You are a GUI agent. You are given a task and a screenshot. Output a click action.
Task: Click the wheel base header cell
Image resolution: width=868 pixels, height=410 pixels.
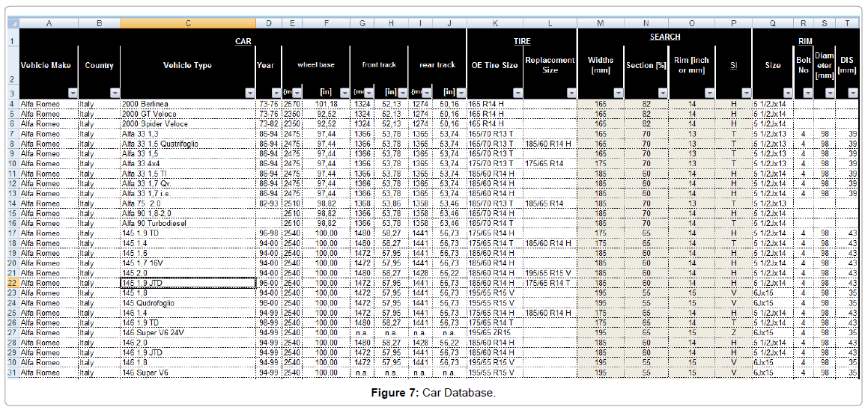(315, 65)
